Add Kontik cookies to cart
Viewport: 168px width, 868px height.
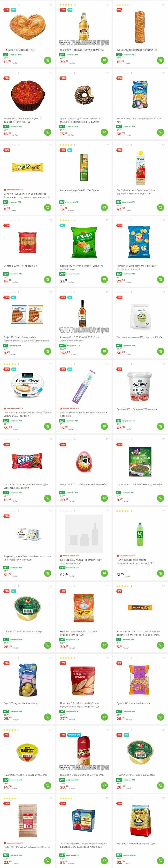[x=47, y=498]
